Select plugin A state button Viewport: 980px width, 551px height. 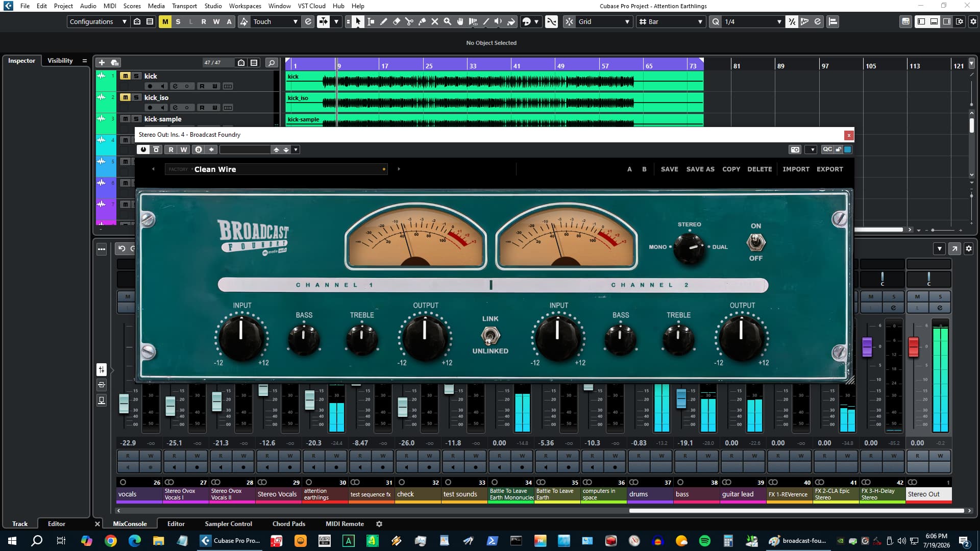[x=629, y=169]
